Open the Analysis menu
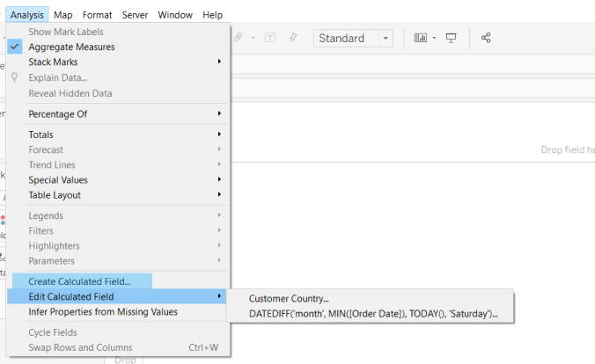The width and height of the screenshot is (595, 364). click(x=27, y=15)
